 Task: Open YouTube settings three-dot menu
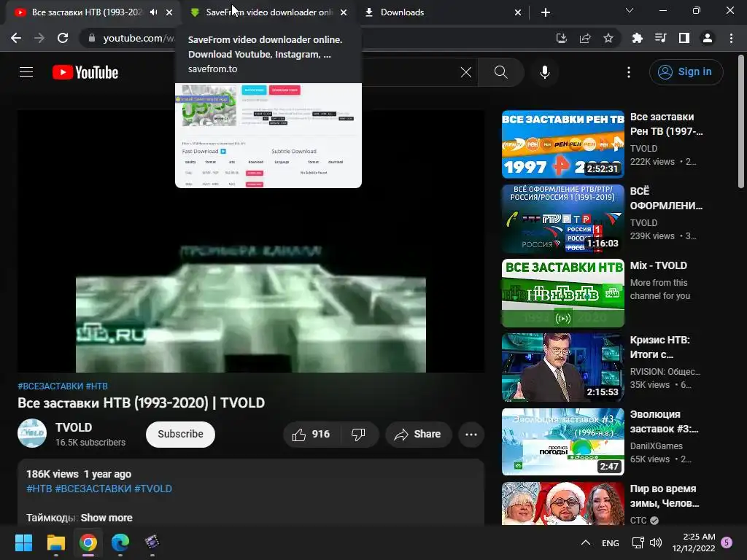(x=629, y=72)
